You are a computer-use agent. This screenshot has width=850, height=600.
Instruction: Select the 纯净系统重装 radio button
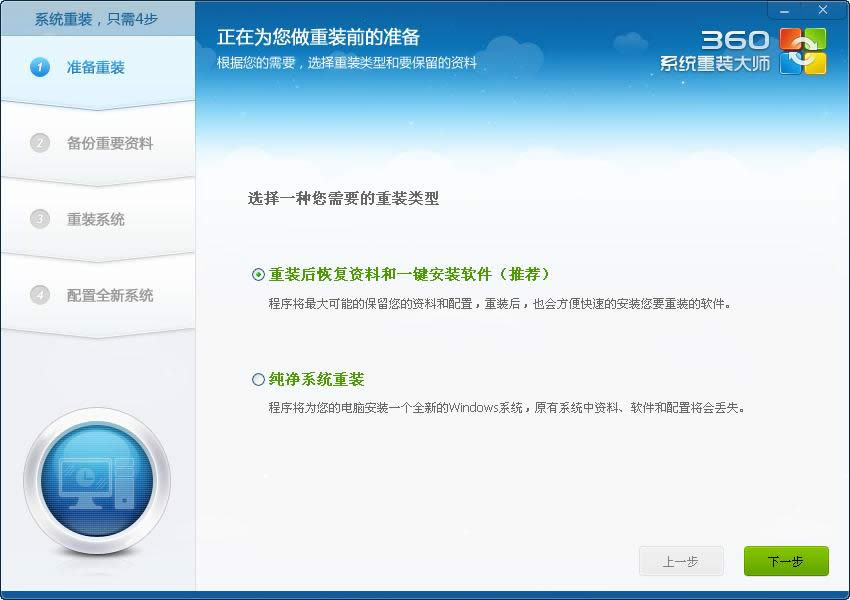click(x=258, y=380)
